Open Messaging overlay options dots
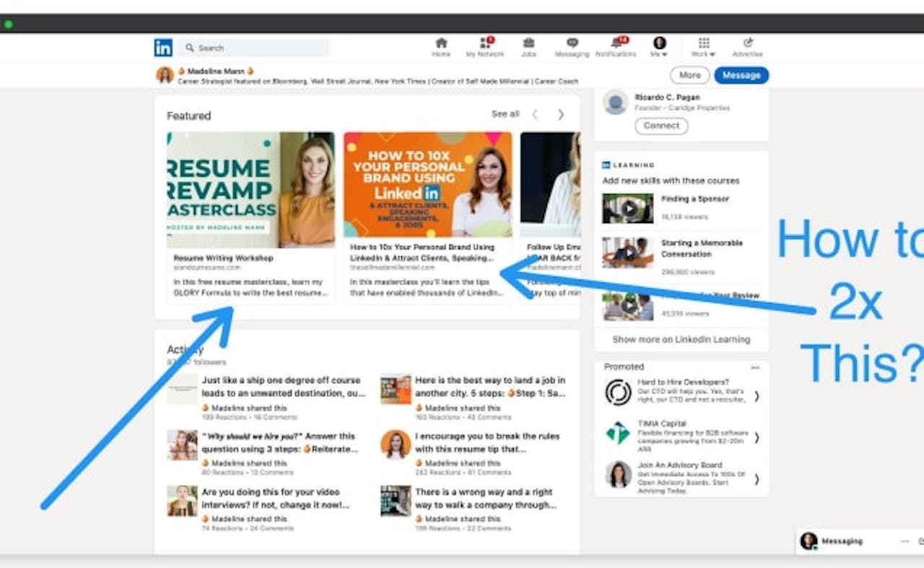The width and height of the screenshot is (924, 568). pyautogui.click(x=905, y=541)
